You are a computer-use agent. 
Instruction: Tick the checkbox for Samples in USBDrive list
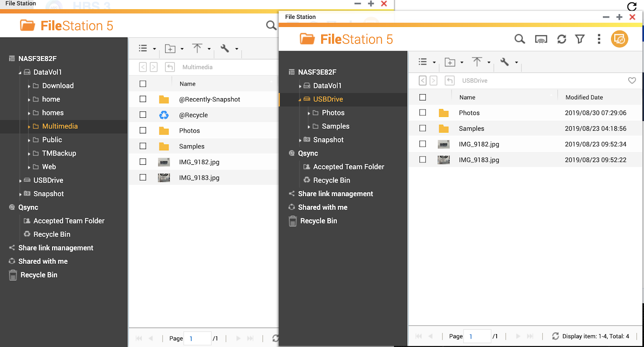tap(423, 128)
